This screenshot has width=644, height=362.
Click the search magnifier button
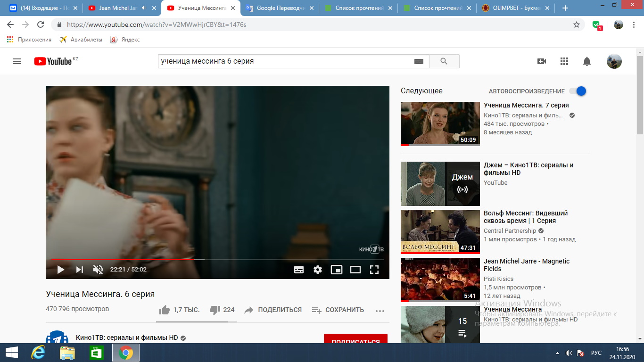pos(444,61)
